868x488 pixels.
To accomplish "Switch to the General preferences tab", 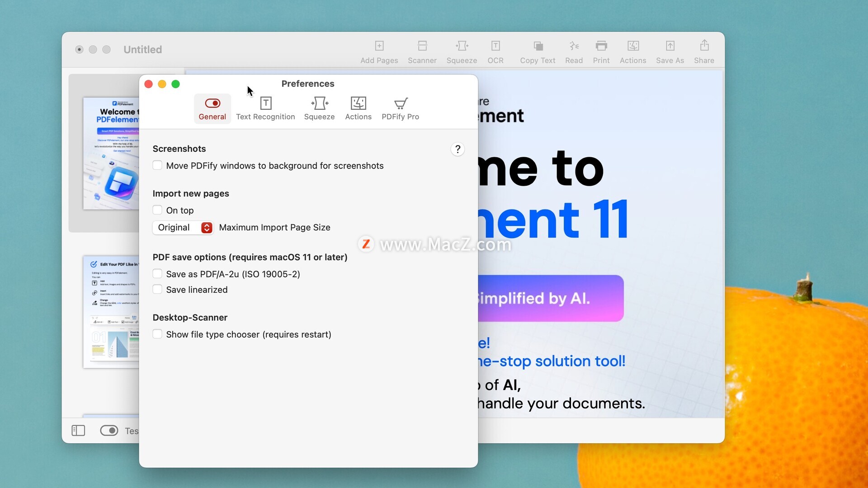I will coord(212,109).
